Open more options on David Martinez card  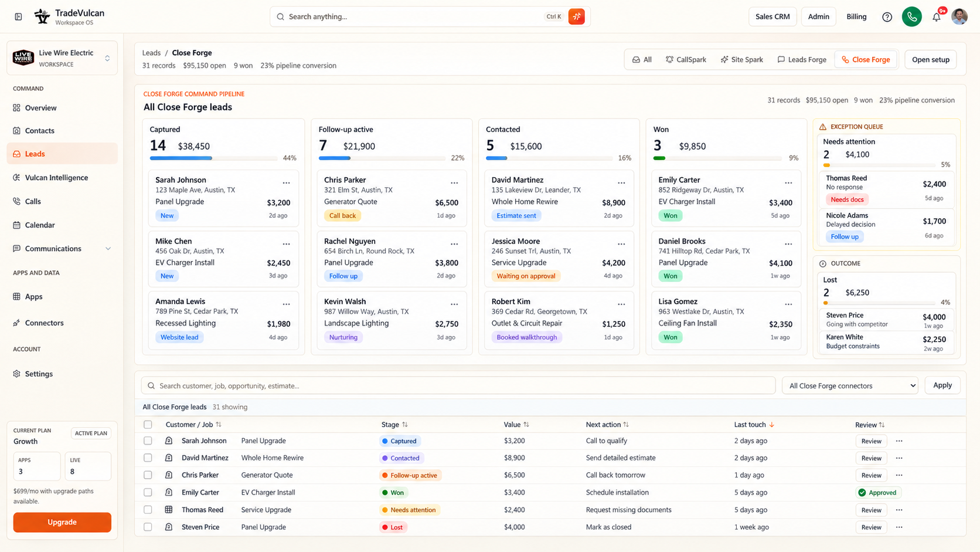click(621, 183)
